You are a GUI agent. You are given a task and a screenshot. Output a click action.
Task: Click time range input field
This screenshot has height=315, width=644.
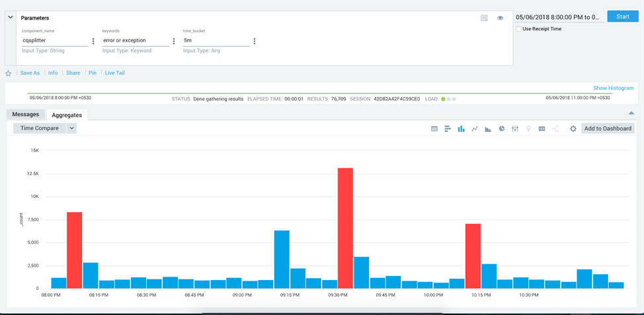coord(560,17)
